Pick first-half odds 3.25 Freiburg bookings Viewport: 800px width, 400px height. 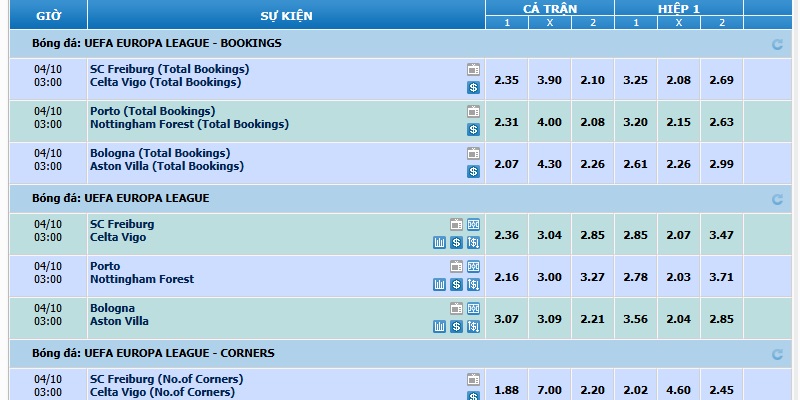636,80
